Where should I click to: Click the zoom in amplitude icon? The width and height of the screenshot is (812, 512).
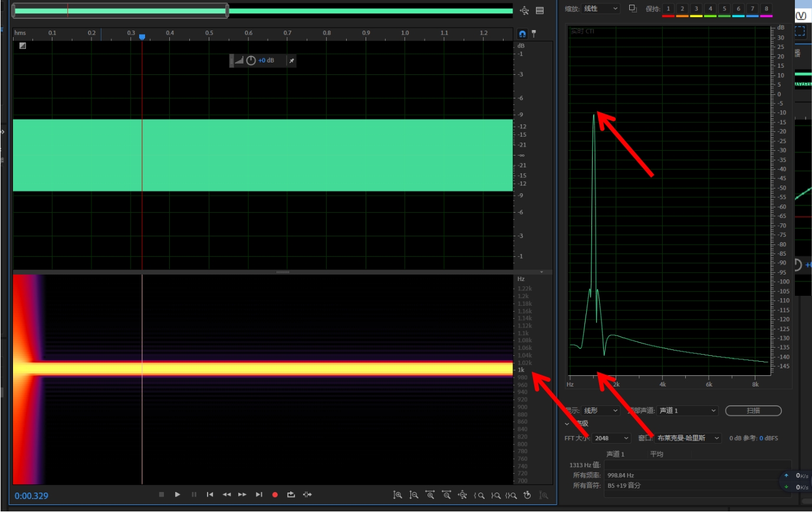coord(398,495)
